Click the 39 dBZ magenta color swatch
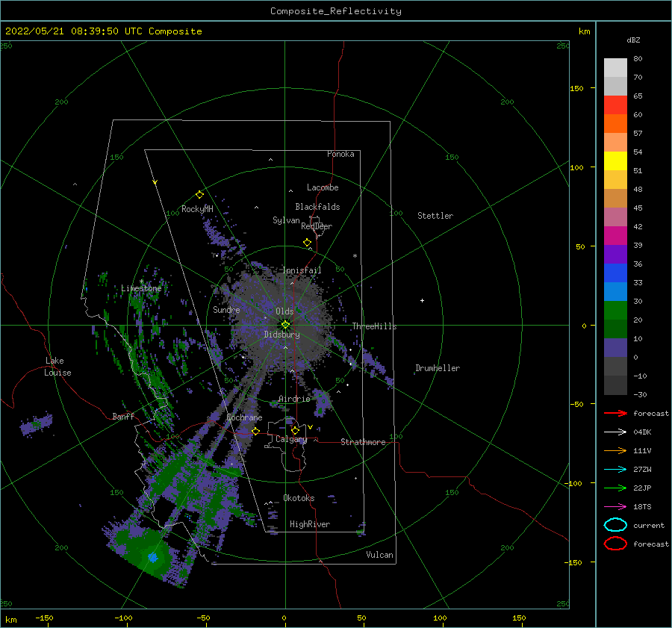 click(x=615, y=235)
